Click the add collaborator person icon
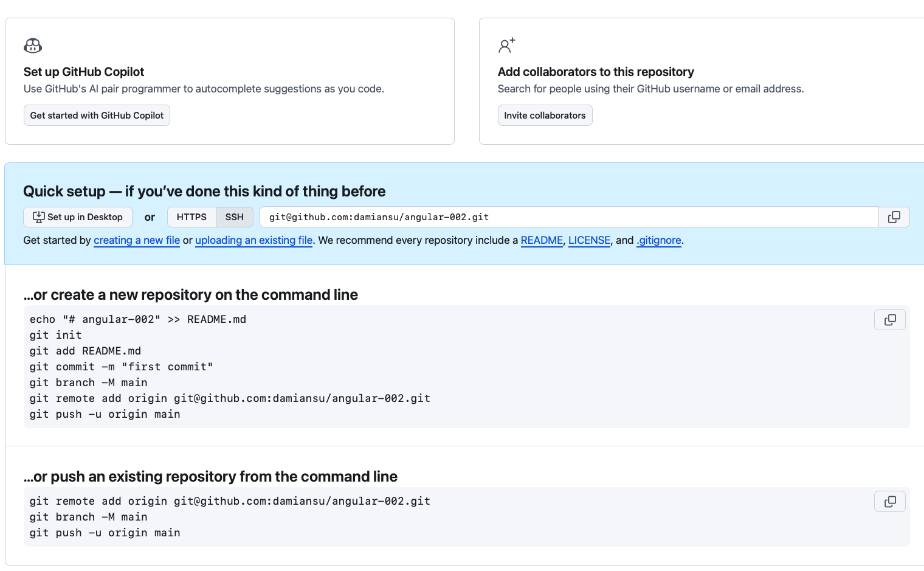The image size is (924, 571). [x=506, y=45]
